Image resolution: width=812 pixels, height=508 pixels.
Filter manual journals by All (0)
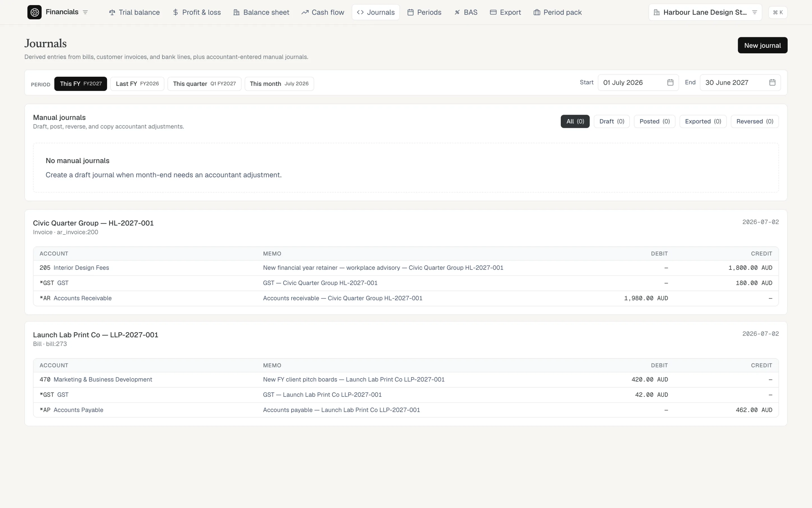575,121
